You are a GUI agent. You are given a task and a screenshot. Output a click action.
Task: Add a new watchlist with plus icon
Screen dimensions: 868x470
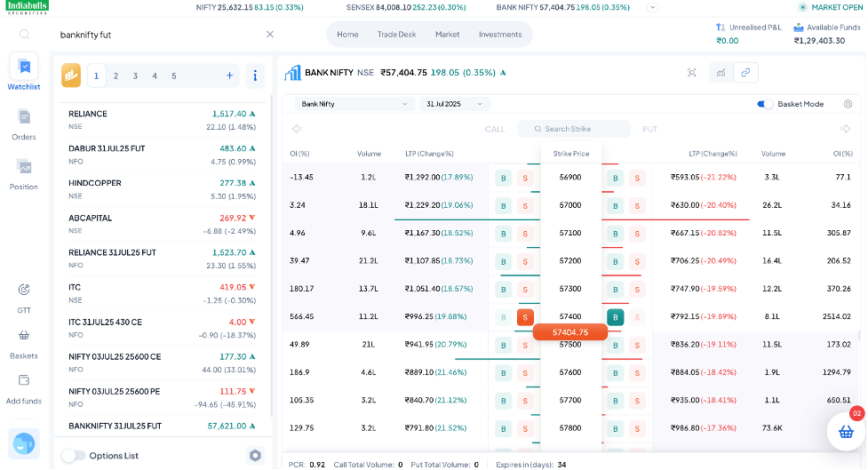(229, 76)
